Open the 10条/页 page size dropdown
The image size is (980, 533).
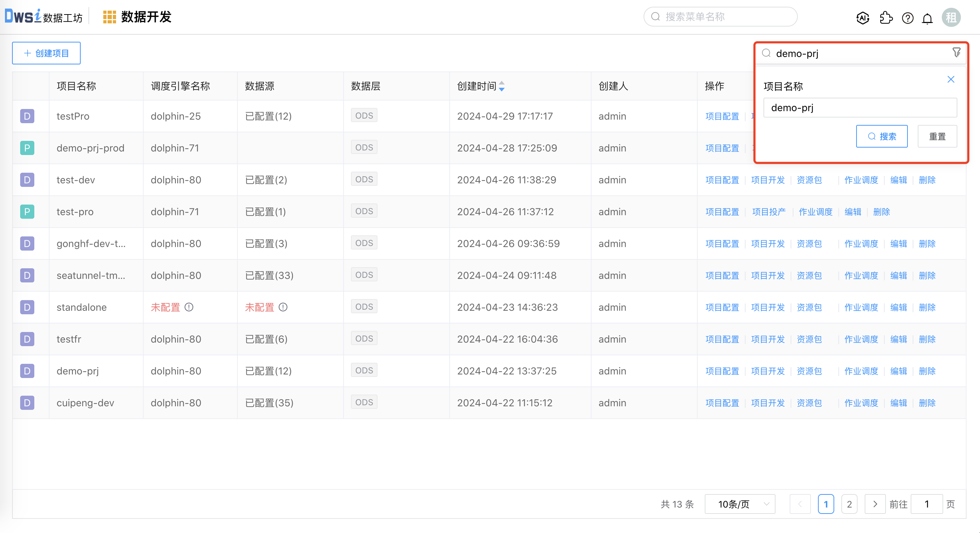pyautogui.click(x=739, y=504)
